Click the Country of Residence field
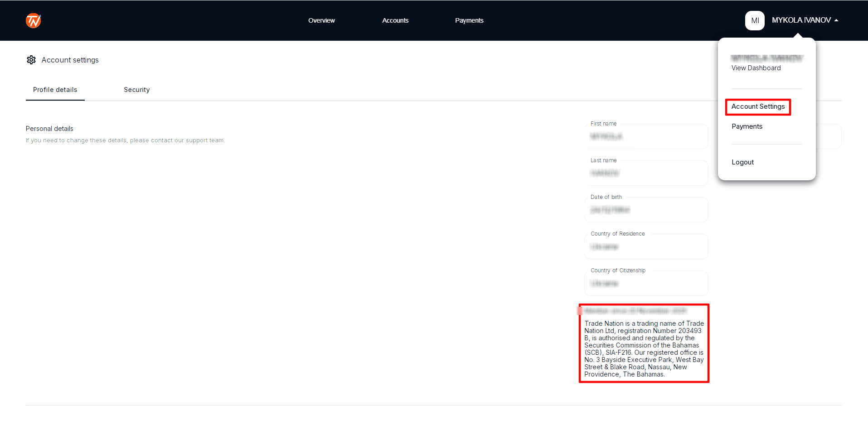The image size is (868, 425). 646,246
